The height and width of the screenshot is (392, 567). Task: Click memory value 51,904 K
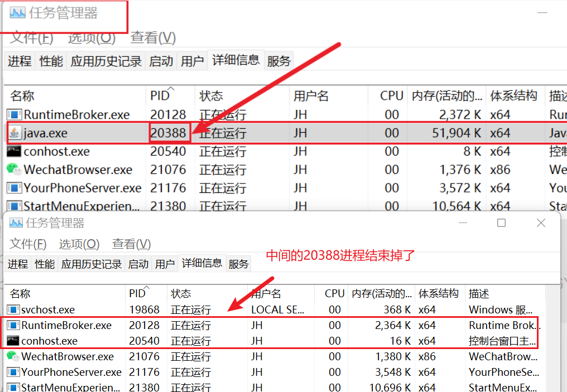pyautogui.click(x=457, y=133)
